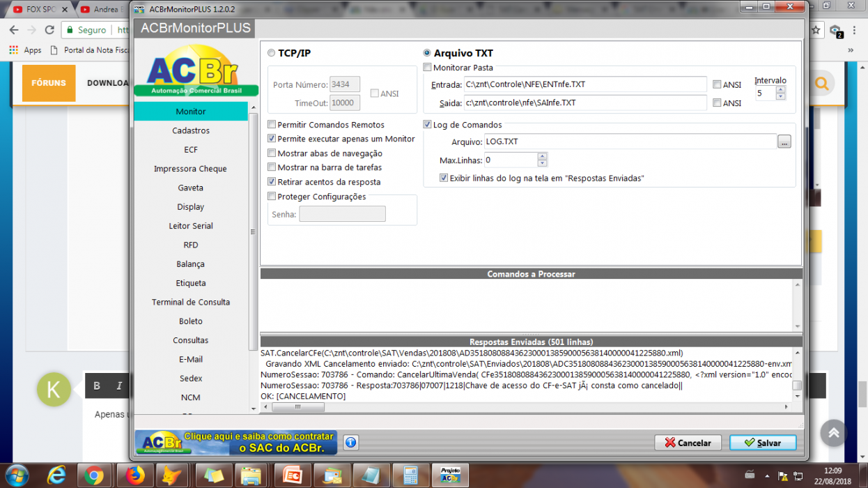Increase Max.Linhas with the up arrow

tap(542, 157)
